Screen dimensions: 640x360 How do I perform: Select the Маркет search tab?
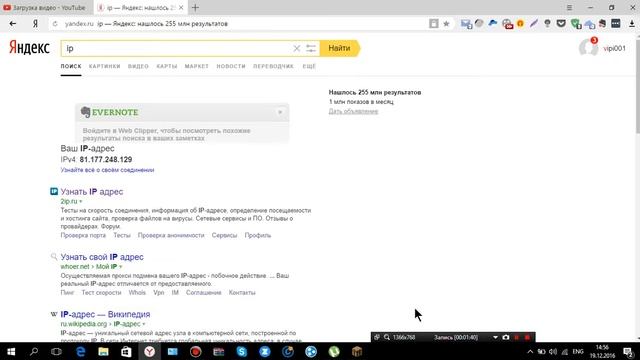pos(197,66)
